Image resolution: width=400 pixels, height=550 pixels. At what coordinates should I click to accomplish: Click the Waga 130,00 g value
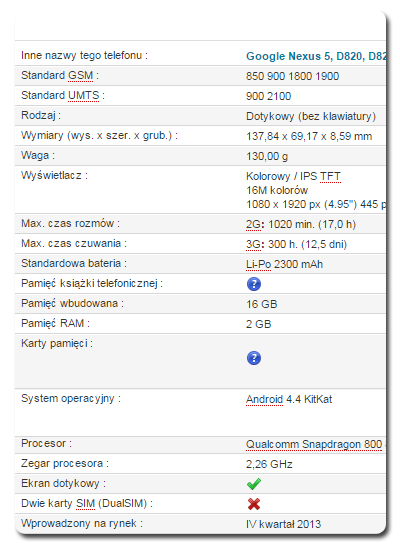pos(267,156)
